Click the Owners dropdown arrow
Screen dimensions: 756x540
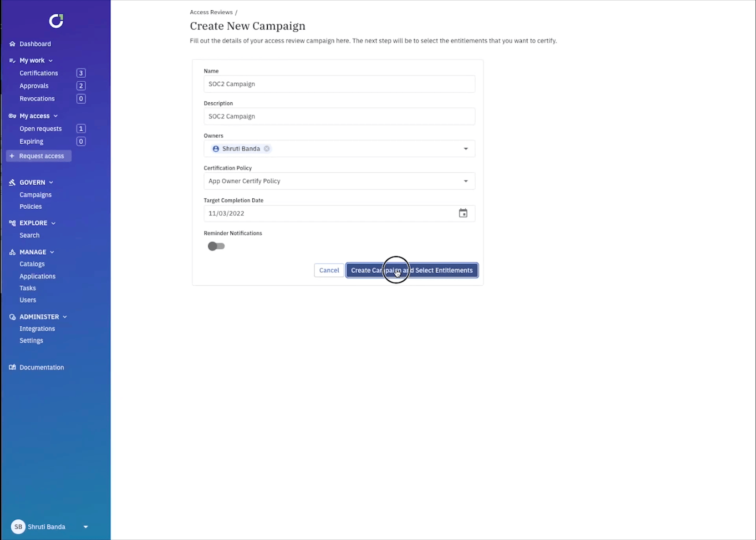(465, 148)
